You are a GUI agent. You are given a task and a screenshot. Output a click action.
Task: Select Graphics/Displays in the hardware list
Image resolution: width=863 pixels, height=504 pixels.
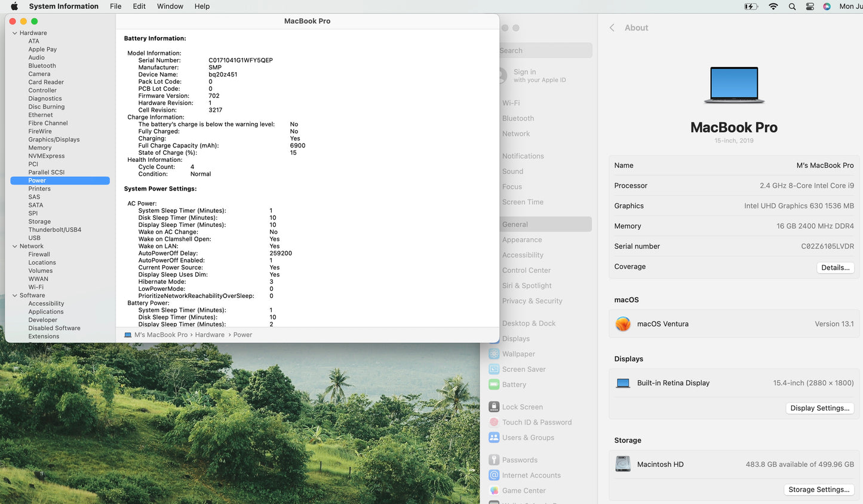pos(54,140)
